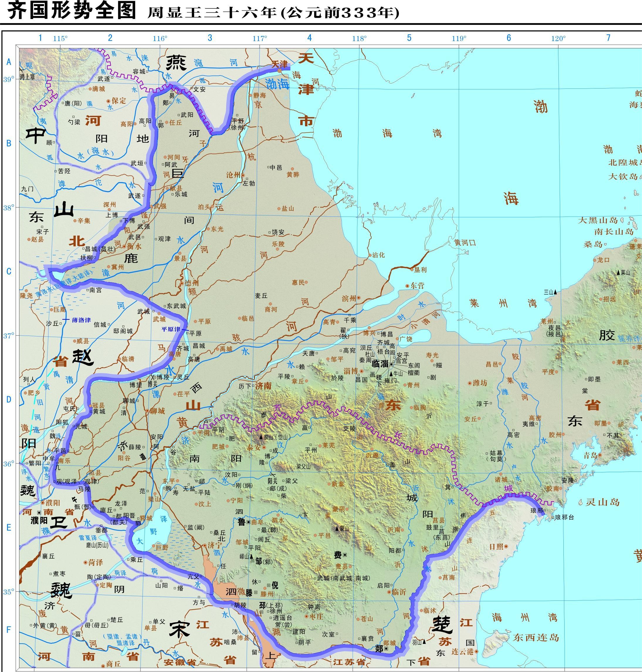Screen dimensions: 642x672
Task: Select the city label "泰安"
Action: tap(254, 447)
